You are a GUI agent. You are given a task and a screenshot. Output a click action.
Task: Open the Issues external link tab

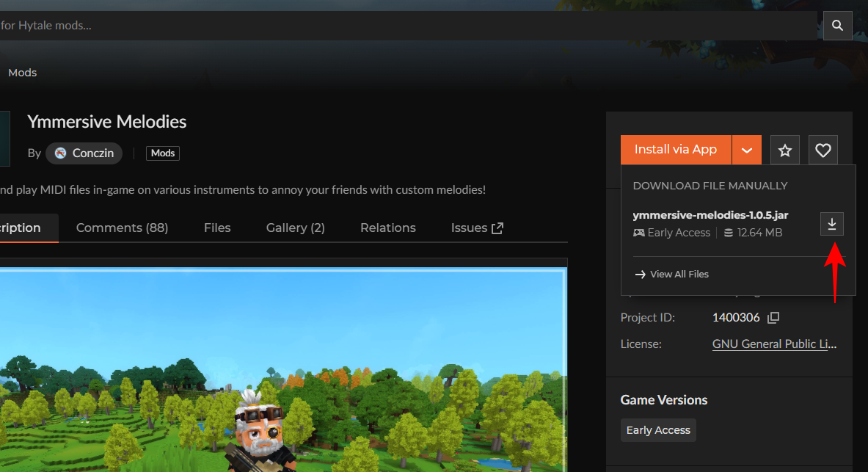[477, 228]
